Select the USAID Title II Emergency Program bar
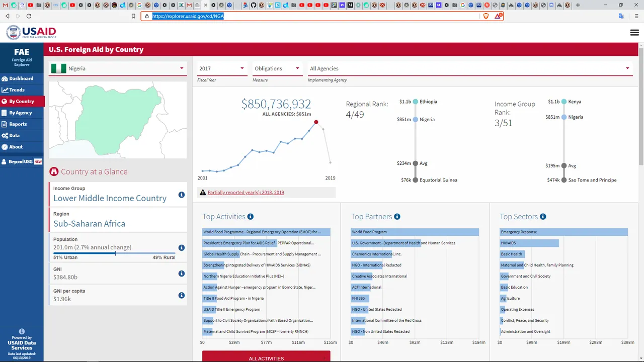Image resolution: width=644 pixels, height=362 pixels. click(x=208, y=310)
